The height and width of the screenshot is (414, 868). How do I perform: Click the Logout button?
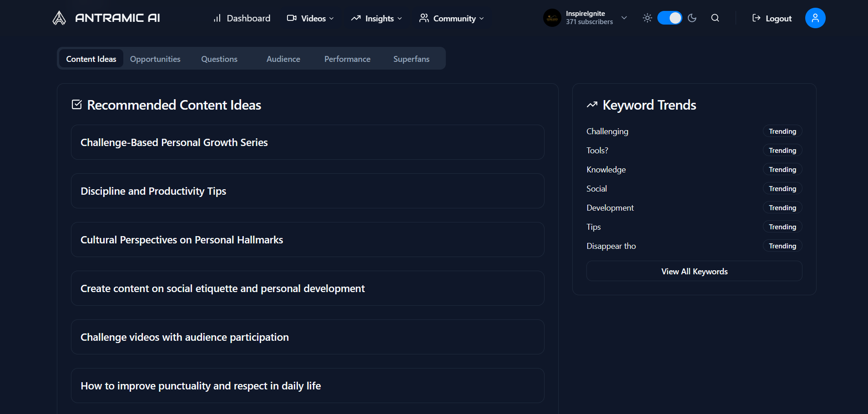[x=772, y=18]
